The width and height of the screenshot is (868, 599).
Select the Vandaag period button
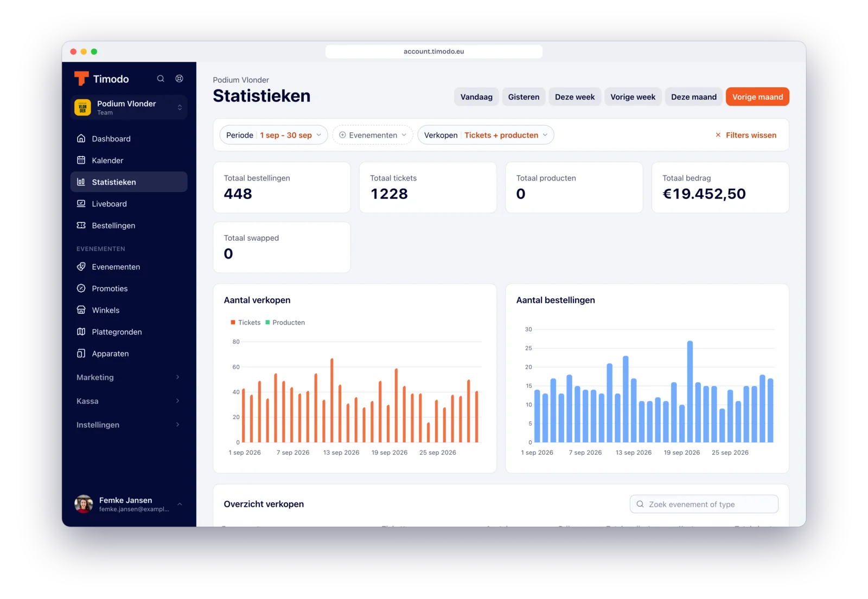tap(476, 97)
